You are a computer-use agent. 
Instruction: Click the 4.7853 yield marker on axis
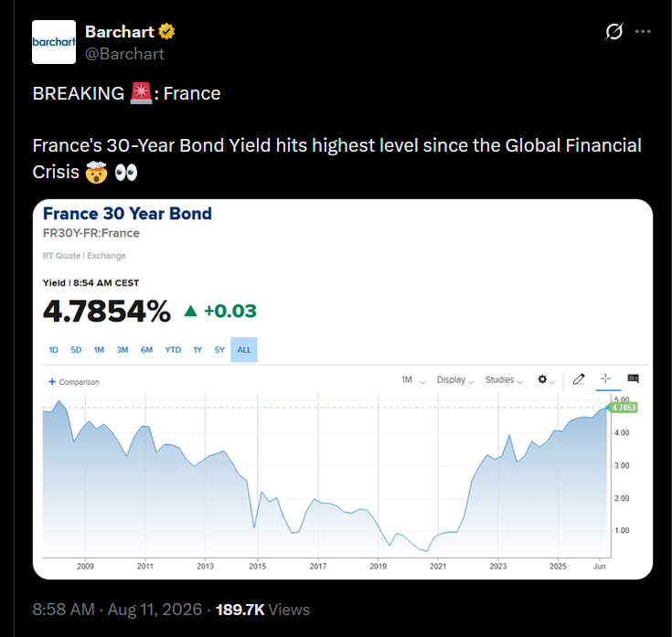624,408
